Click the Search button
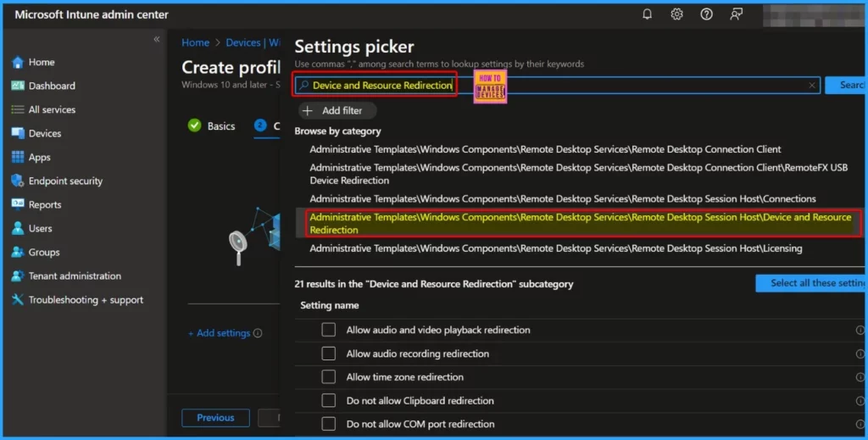Viewport: 868px width, 440px height. click(x=845, y=86)
